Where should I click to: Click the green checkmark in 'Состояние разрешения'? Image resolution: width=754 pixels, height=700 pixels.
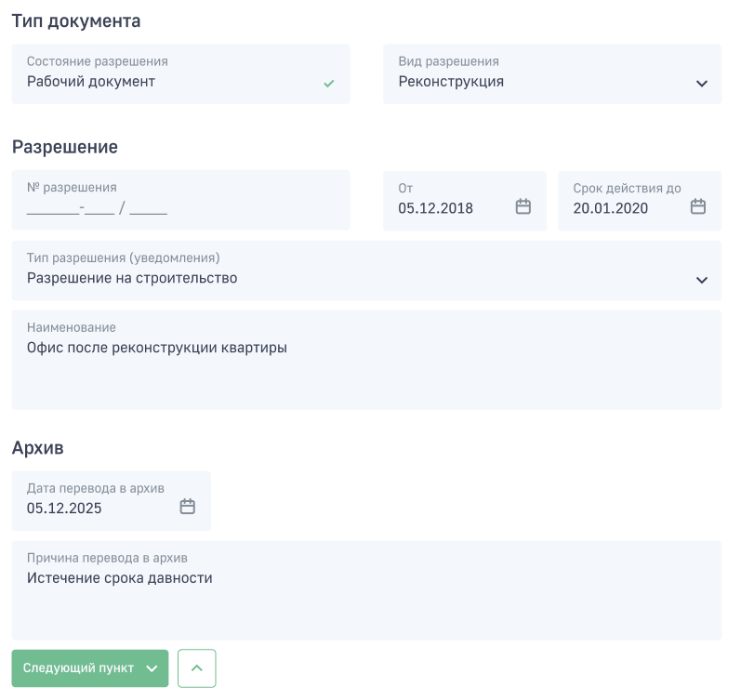point(329,84)
